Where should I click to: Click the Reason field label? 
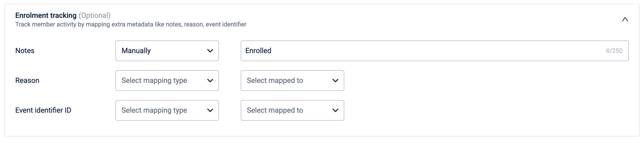(27, 81)
